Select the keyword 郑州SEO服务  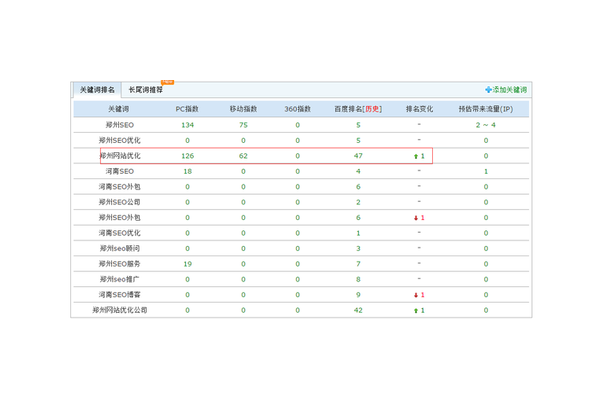pos(120,264)
